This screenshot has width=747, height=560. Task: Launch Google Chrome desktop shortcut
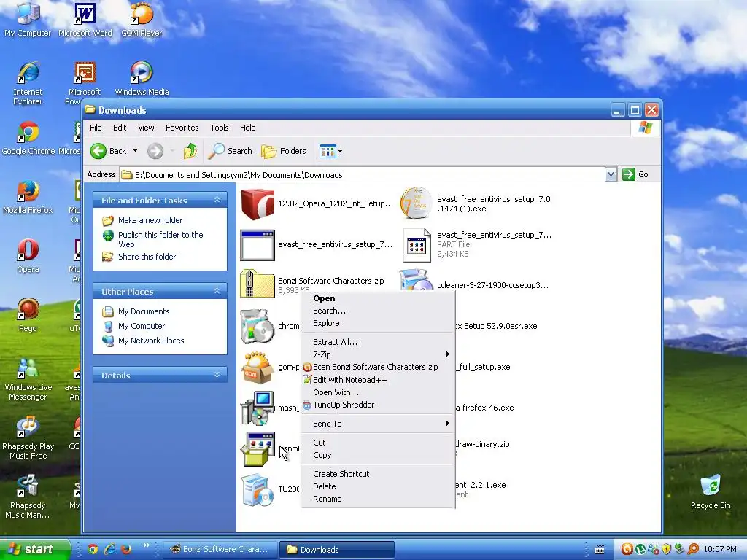point(28,138)
